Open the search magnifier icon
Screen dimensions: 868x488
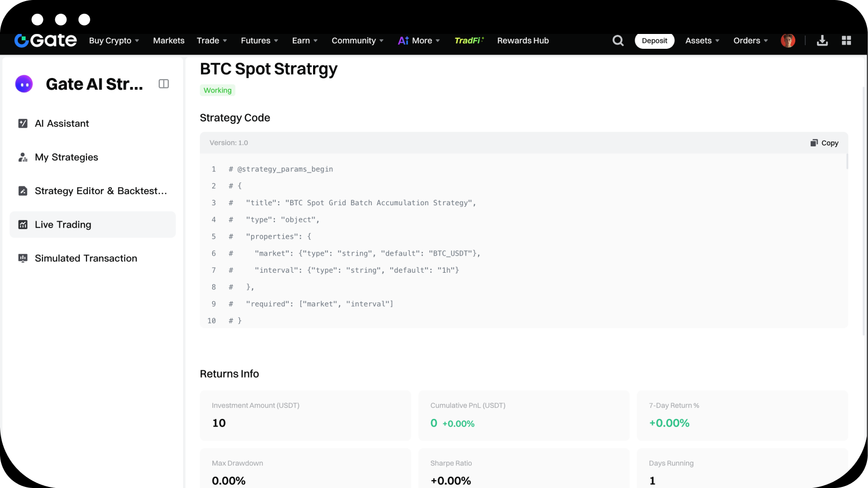click(618, 41)
